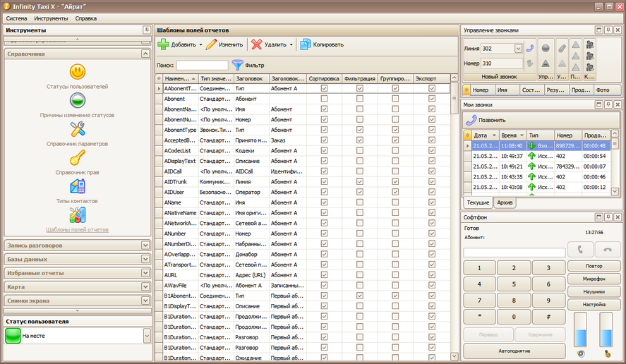Click the Номер 310 input field
The image size is (626, 364).
click(x=502, y=63)
